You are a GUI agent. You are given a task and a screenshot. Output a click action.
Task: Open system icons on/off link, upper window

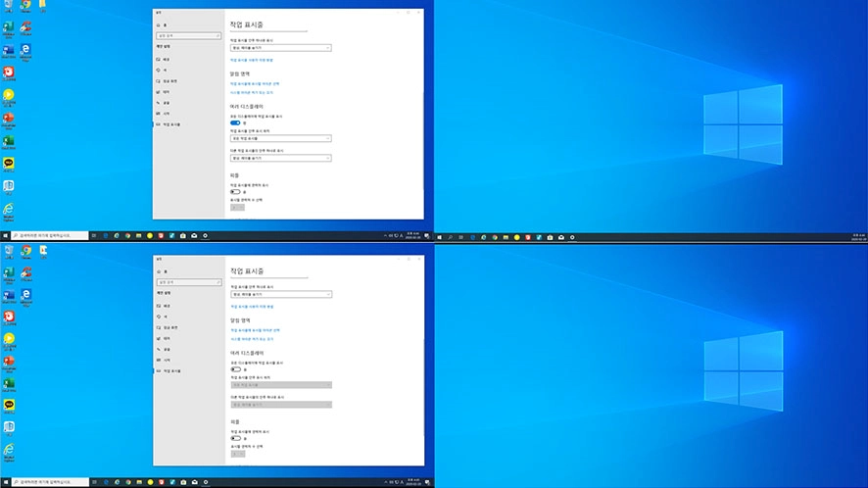[252, 92]
